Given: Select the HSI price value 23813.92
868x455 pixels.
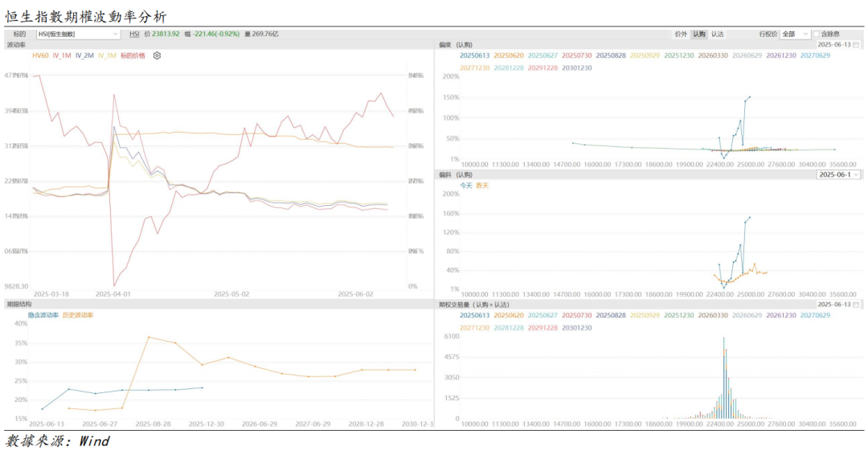Looking at the screenshot, I should [x=166, y=34].
